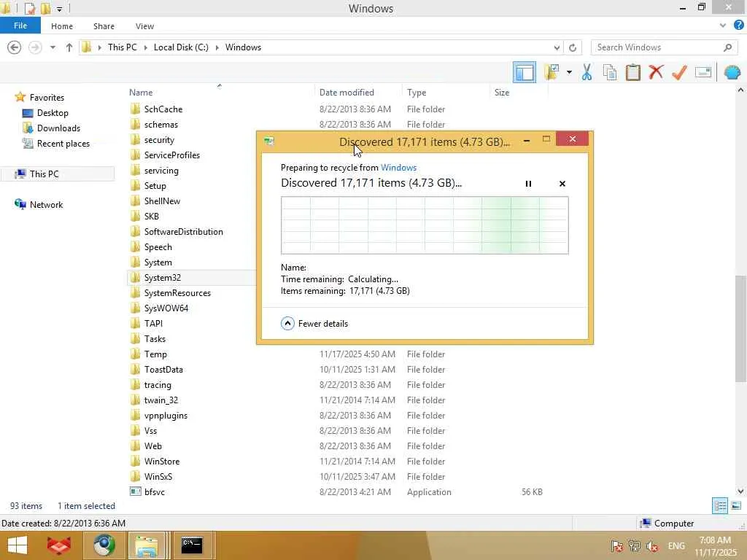Expand the ribbon with the chevron
This screenshot has height=560, width=747.
pyautogui.click(x=723, y=26)
